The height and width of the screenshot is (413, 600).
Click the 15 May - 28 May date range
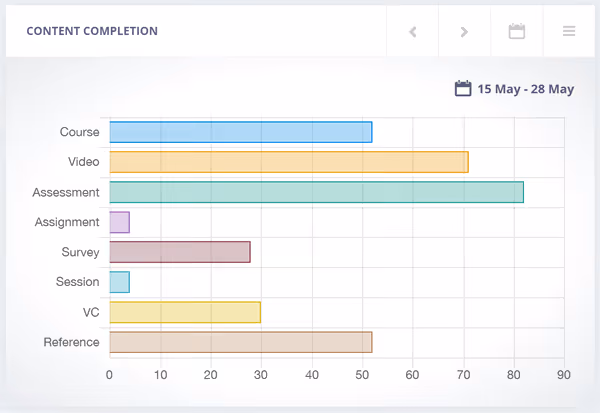tap(526, 89)
